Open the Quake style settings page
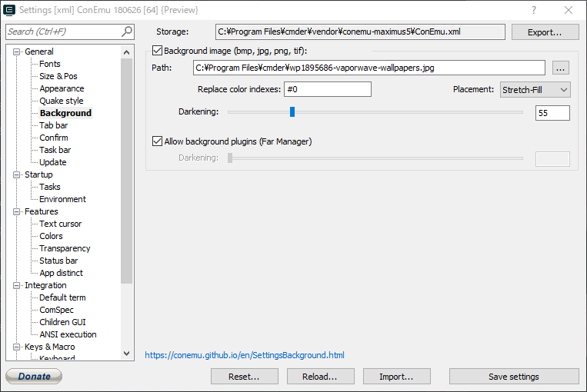Image resolution: width=587 pixels, height=392 pixels. 62,101
